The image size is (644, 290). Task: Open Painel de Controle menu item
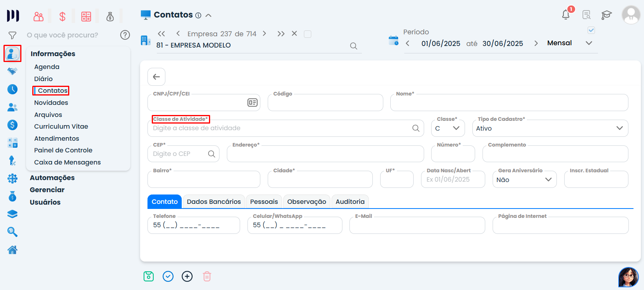pyautogui.click(x=63, y=150)
